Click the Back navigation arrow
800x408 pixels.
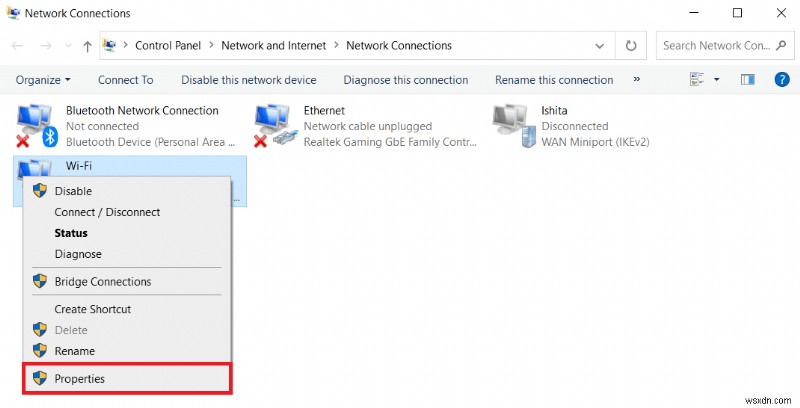(17, 46)
